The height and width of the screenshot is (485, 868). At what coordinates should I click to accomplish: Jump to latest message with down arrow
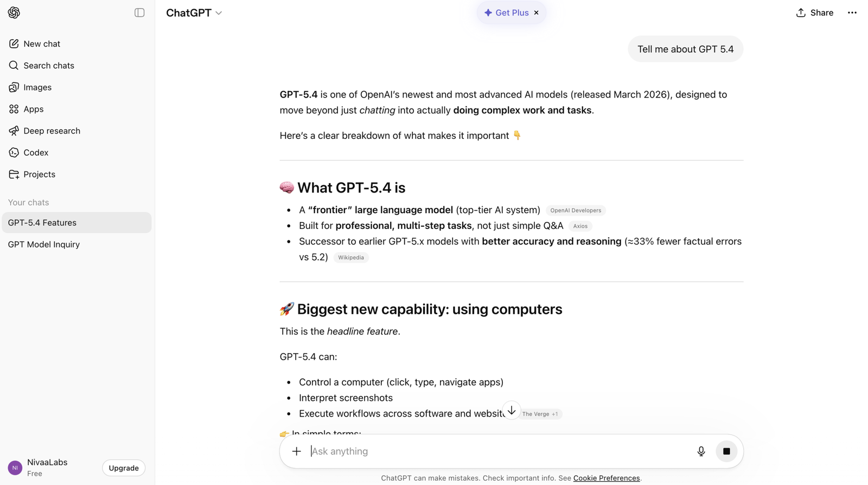(x=510, y=410)
